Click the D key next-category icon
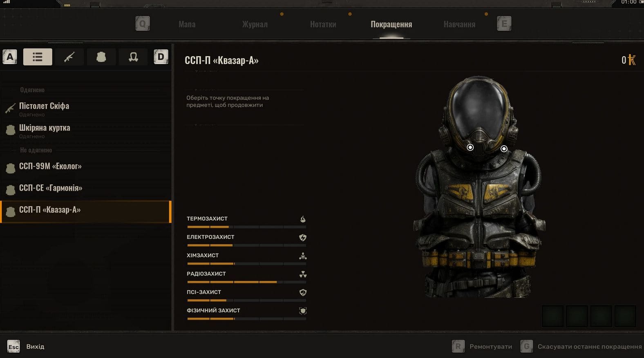644x358 pixels. [161, 57]
